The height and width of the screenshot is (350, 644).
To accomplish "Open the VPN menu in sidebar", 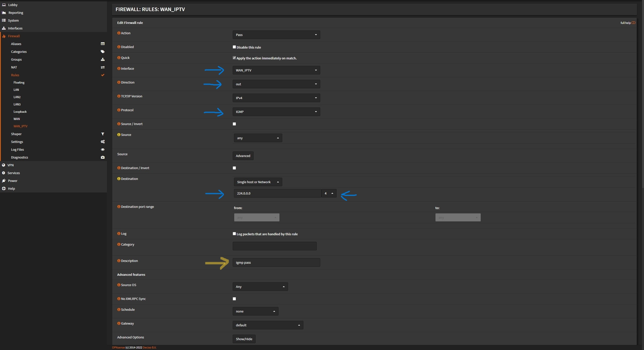I will pos(11,165).
